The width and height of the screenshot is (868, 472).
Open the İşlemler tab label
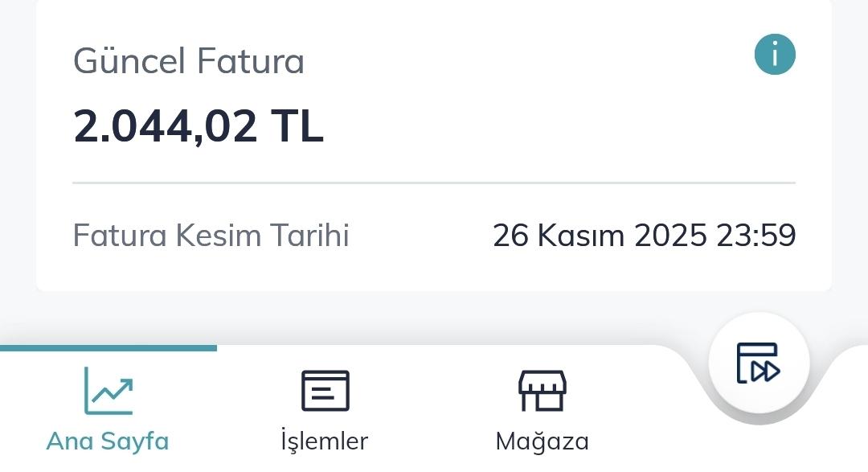tap(325, 441)
